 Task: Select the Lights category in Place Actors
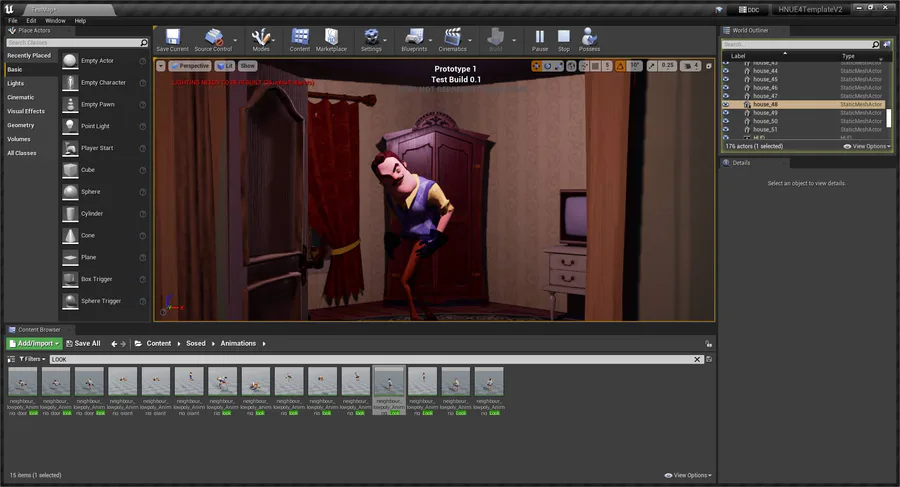pyautogui.click(x=15, y=83)
